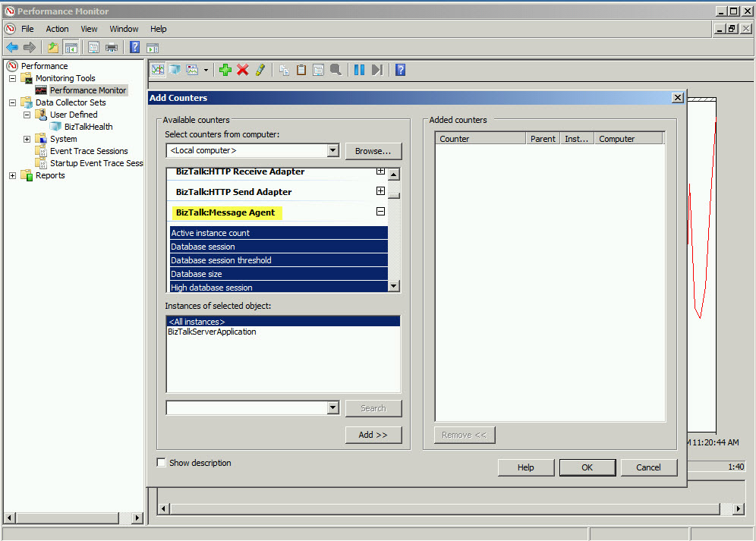Click the Paste Counter List clipboard icon
This screenshot has height=541, width=756.
coord(301,70)
